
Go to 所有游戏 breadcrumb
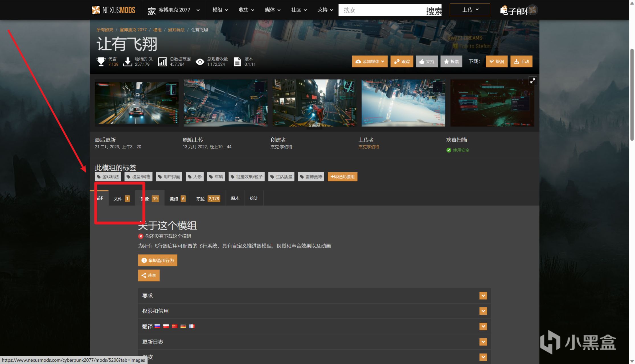(x=105, y=30)
